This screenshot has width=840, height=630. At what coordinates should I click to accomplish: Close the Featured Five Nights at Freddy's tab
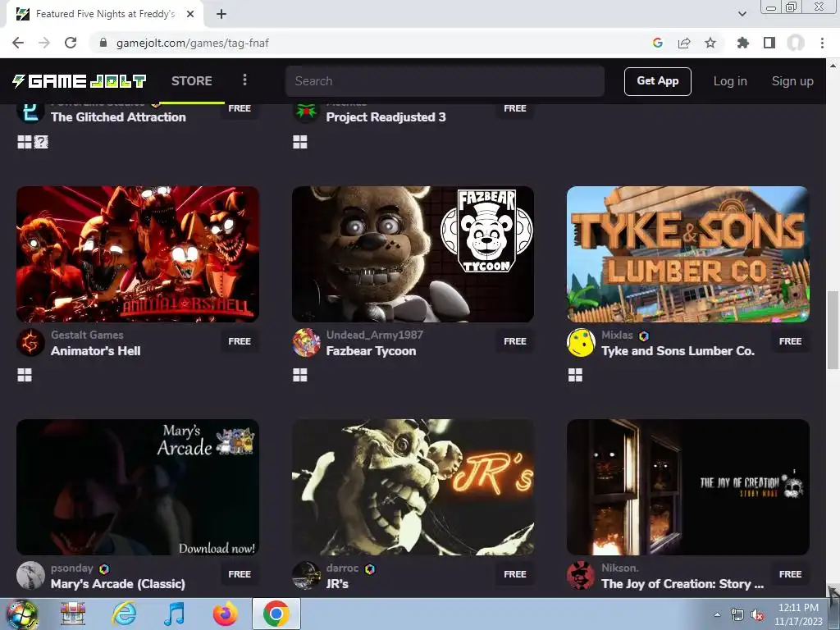(190, 14)
